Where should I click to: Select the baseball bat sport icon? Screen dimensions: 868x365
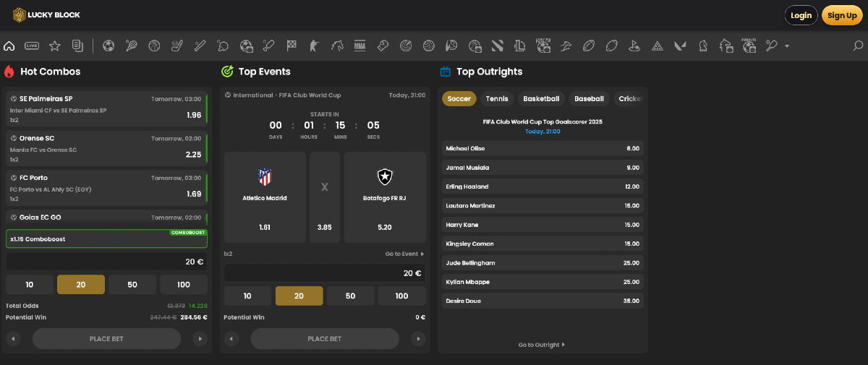[x=200, y=46]
